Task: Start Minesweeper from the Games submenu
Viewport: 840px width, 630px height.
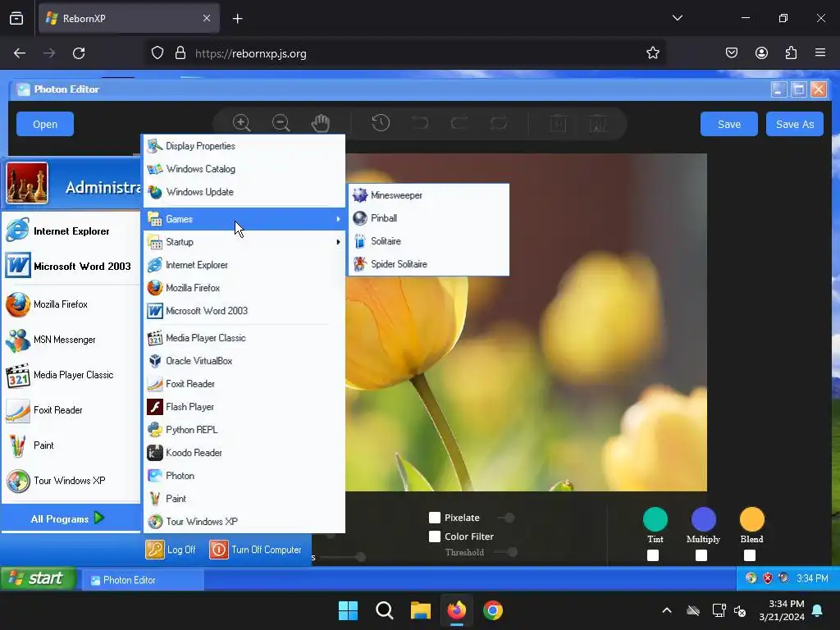Action: pos(428,195)
